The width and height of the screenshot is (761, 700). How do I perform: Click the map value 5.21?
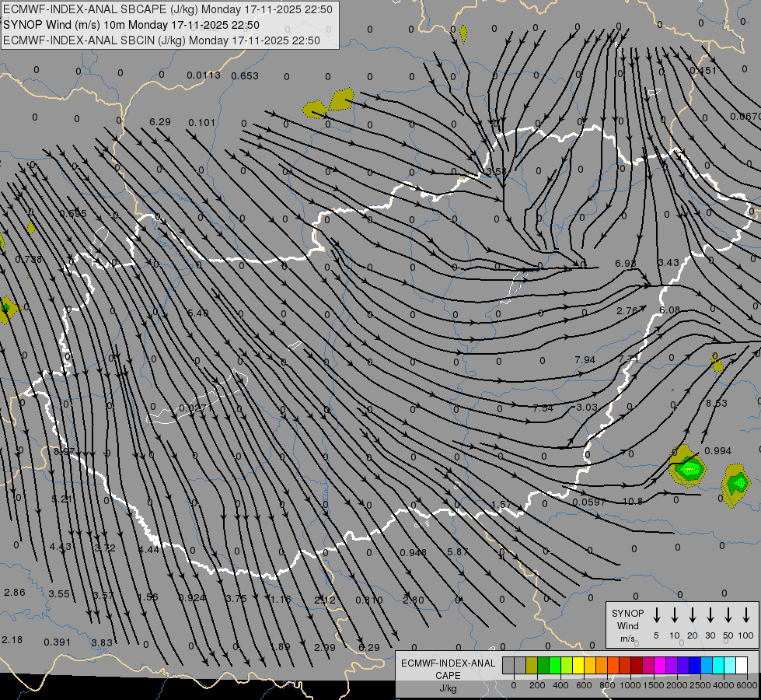[61, 499]
